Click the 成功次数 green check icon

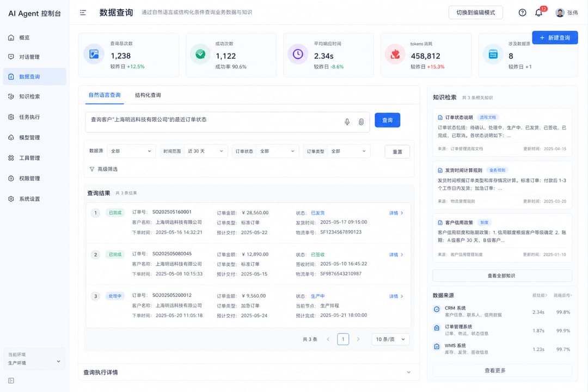(x=200, y=54)
